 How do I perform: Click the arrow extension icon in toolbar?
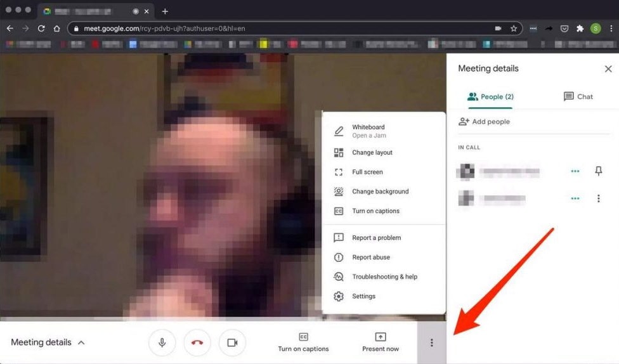(549, 29)
